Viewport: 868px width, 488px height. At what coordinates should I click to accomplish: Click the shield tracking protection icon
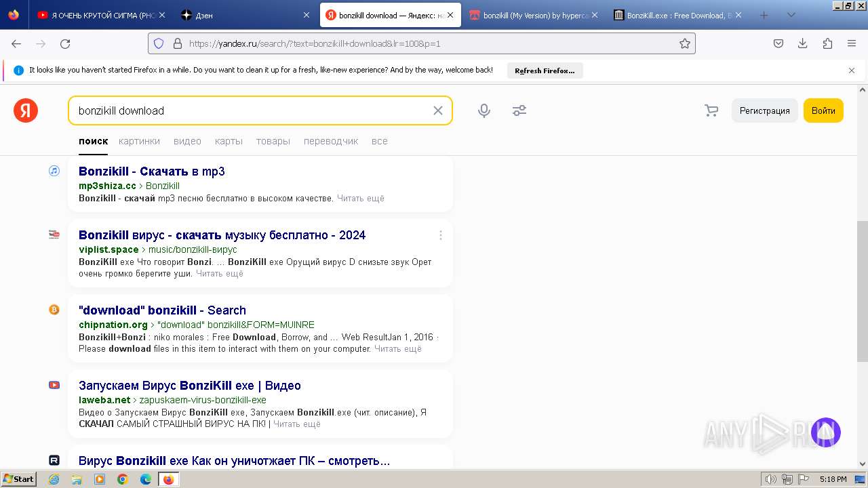[159, 43]
